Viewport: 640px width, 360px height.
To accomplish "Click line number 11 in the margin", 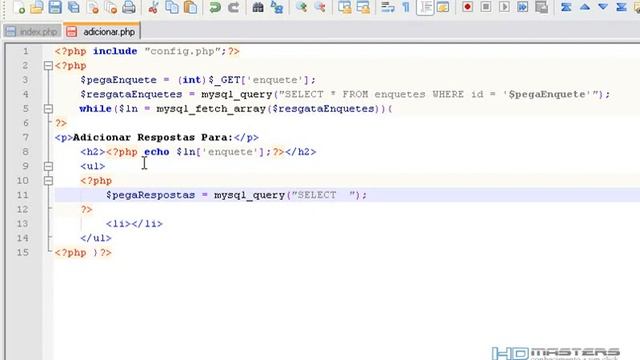I will tap(22, 195).
